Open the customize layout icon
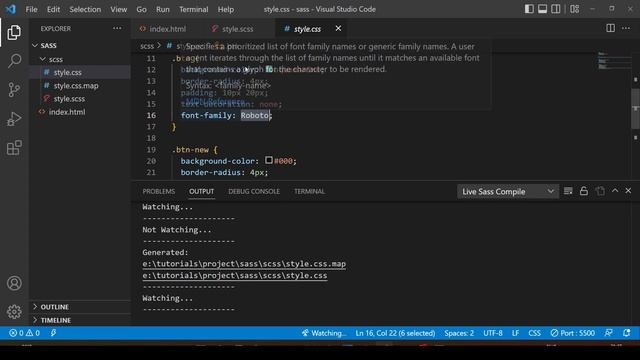Viewport: 640px width, 360px height. pos(575,9)
